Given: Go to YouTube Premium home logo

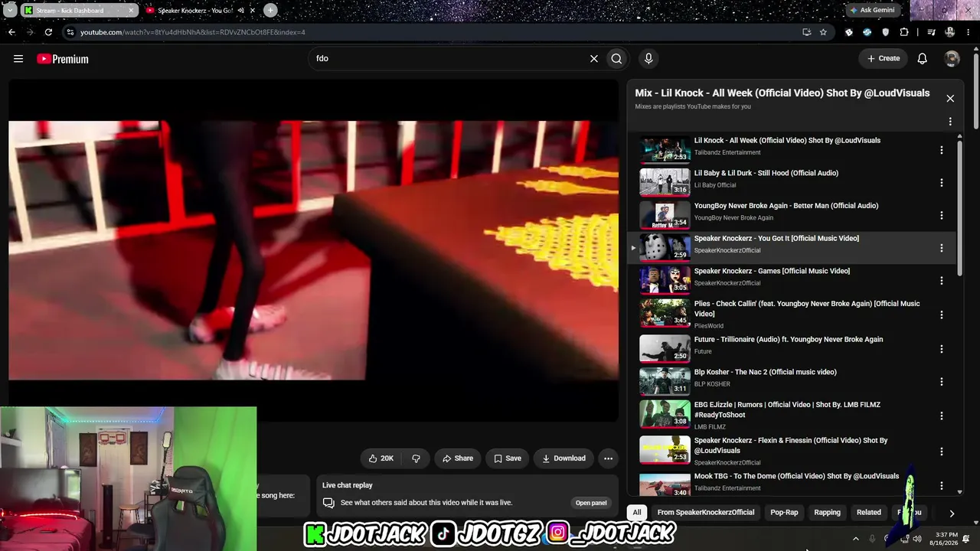Looking at the screenshot, I should pos(63,59).
